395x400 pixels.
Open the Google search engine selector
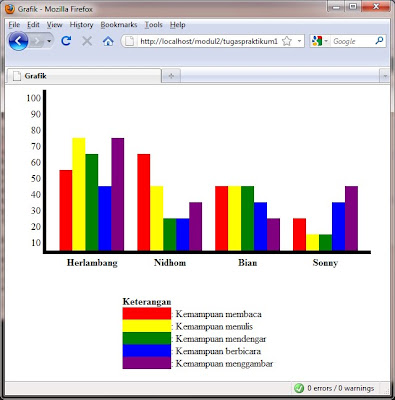320,41
